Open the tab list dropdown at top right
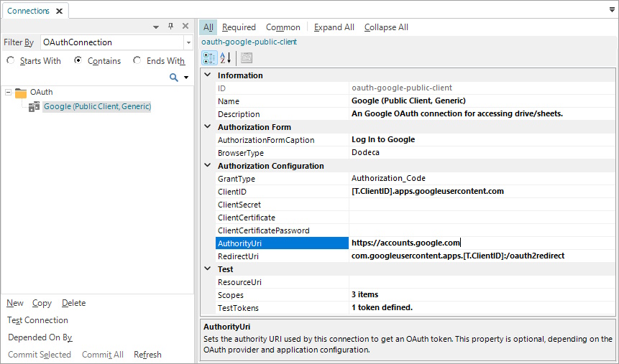The height and width of the screenshot is (364, 619). [x=612, y=10]
